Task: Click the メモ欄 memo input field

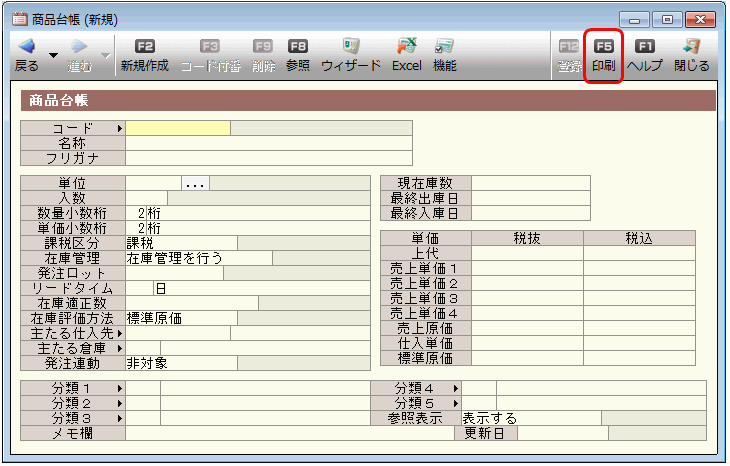Action: 288,433
